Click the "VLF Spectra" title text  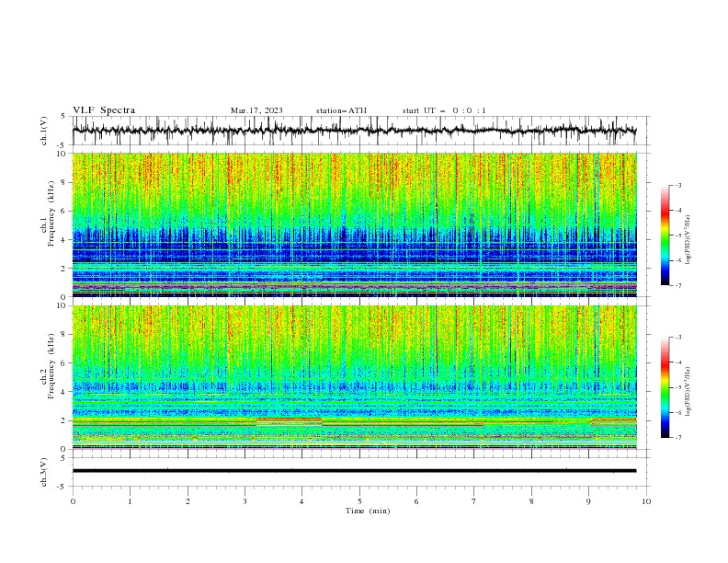tap(104, 110)
